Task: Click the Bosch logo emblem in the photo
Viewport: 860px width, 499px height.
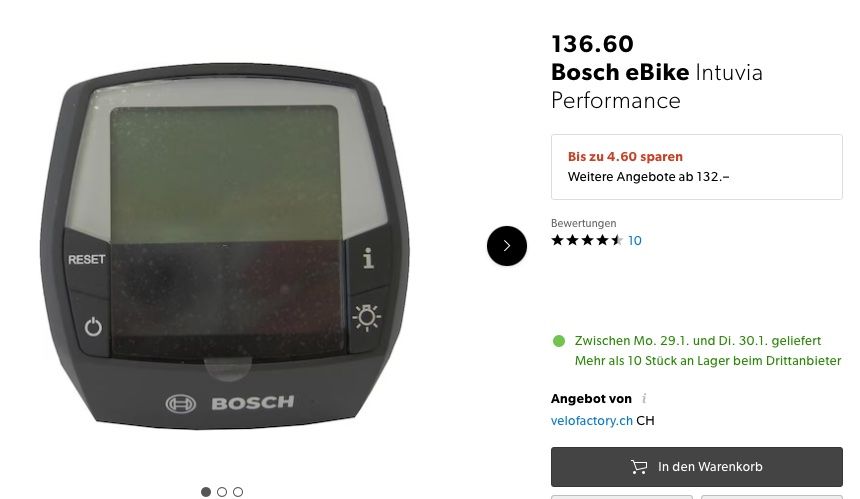Action: [x=180, y=404]
